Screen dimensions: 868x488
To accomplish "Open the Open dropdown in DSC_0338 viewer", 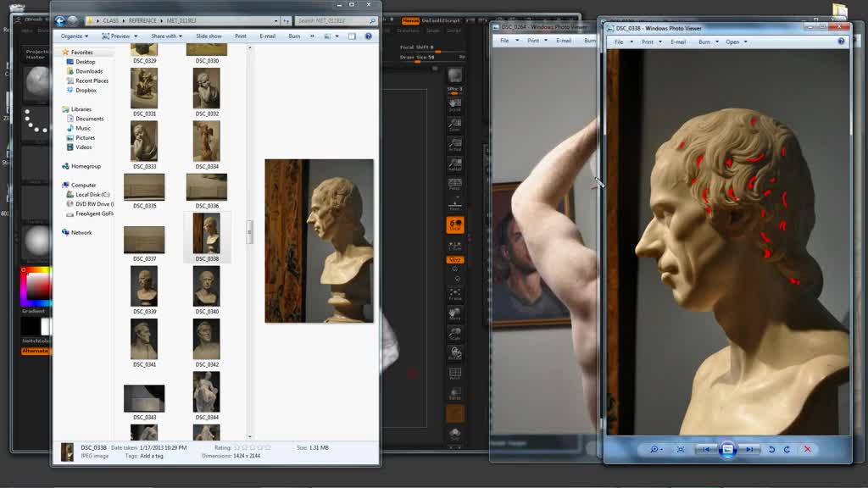I will click(737, 42).
